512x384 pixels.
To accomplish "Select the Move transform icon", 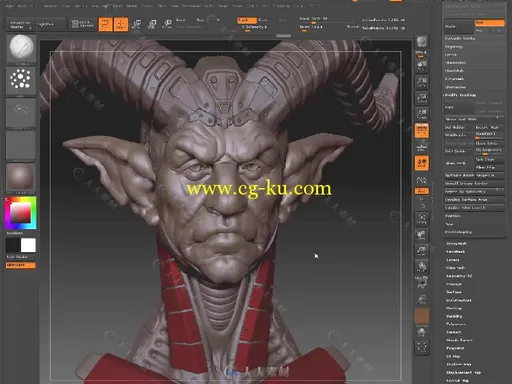I will [x=136, y=24].
